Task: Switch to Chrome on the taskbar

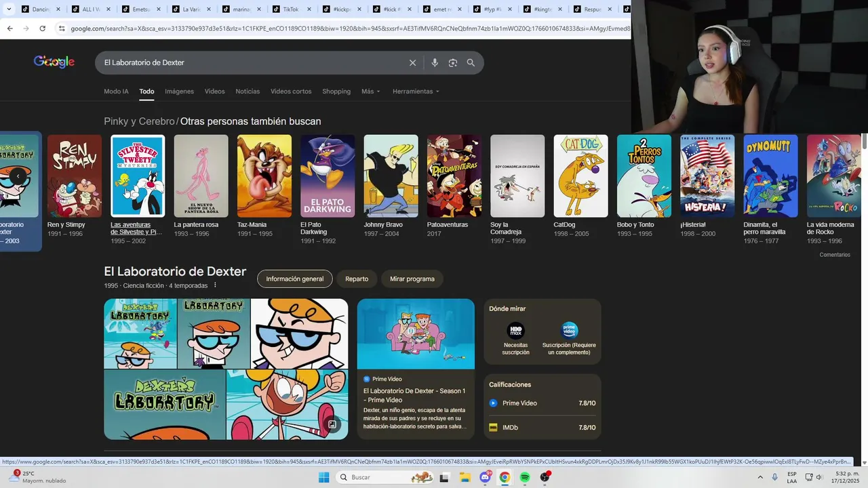Action: click(x=505, y=477)
